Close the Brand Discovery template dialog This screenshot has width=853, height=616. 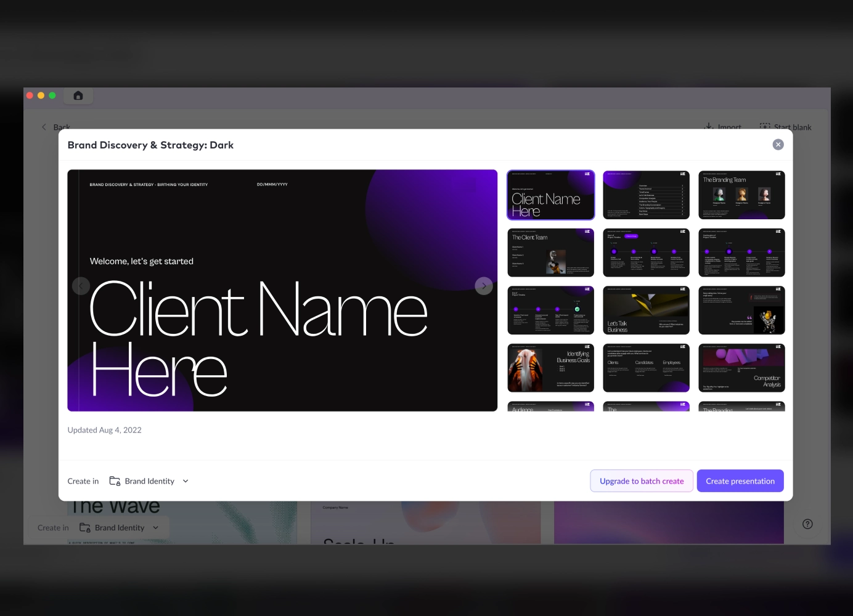(x=778, y=144)
